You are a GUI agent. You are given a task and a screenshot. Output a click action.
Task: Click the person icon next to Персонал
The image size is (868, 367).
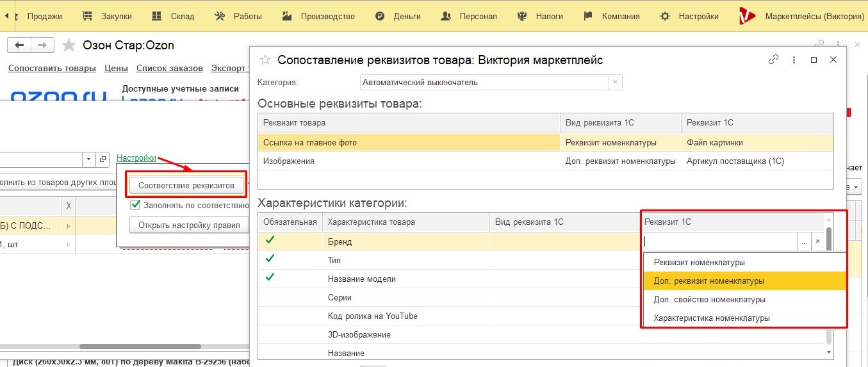[446, 16]
